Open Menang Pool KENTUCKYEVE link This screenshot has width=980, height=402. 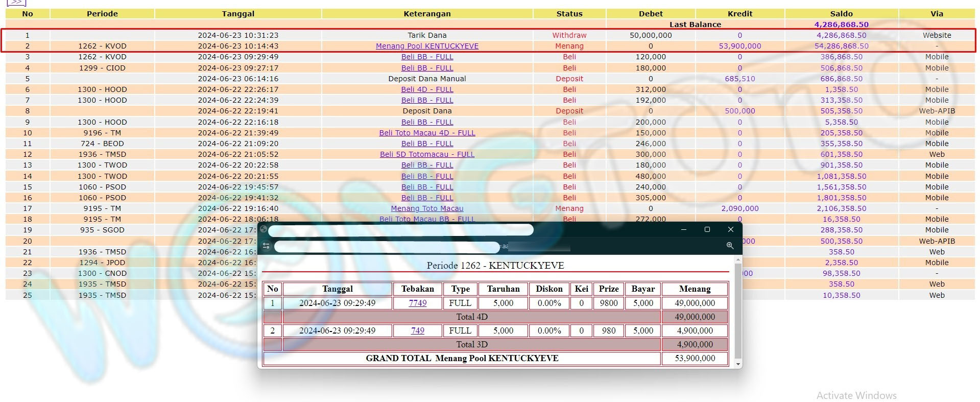[x=427, y=46]
